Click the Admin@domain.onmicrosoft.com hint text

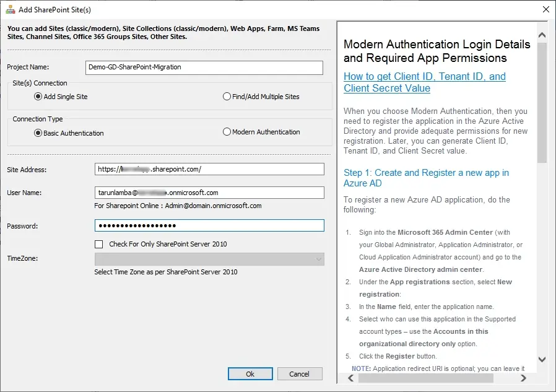pyautogui.click(x=213, y=206)
